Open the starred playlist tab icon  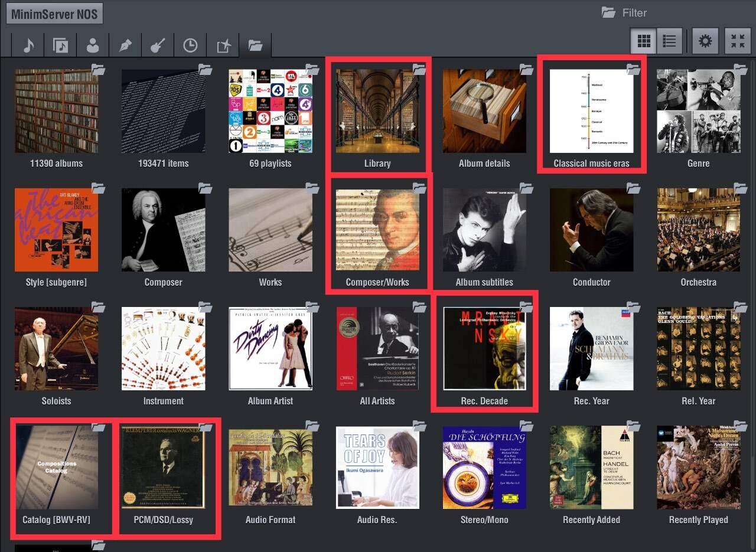coord(223,45)
